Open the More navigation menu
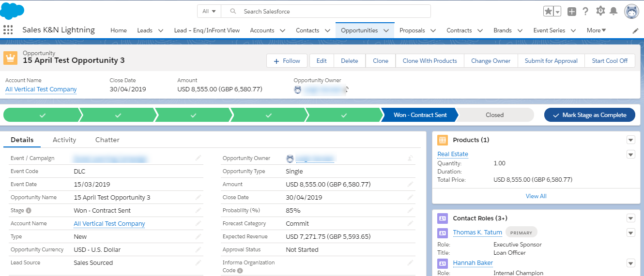This screenshot has width=644, height=276. 597,30
